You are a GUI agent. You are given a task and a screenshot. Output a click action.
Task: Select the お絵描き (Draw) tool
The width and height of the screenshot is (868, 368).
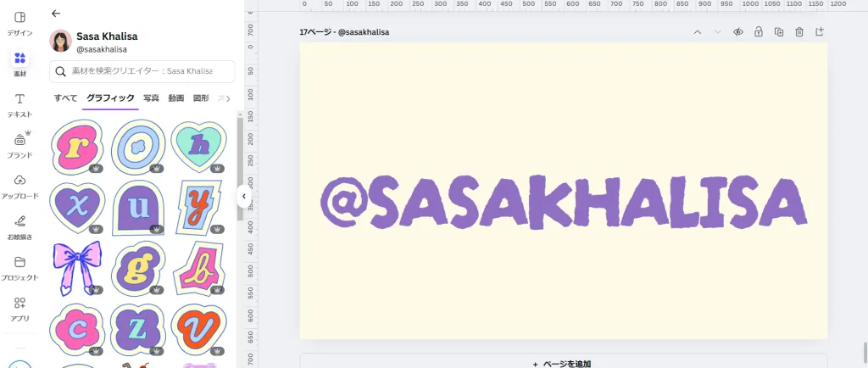click(x=19, y=226)
